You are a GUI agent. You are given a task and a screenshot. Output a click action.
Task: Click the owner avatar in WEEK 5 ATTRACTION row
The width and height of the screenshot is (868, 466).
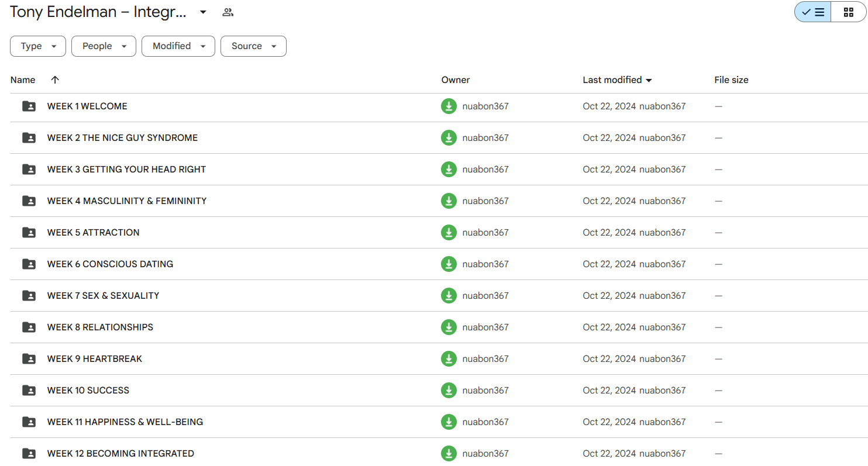click(x=449, y=233)
